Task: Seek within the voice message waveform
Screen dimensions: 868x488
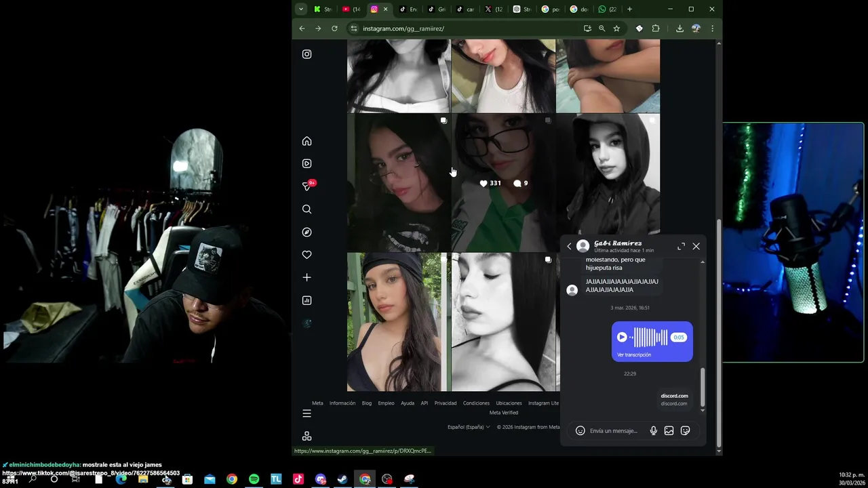Action: 649,338
